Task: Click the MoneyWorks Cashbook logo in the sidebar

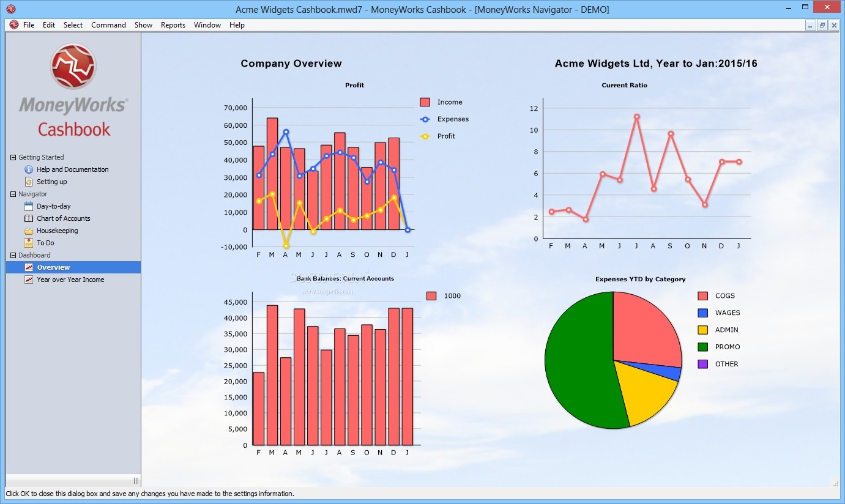Action: pyautogui.click(x=73, y=91)
